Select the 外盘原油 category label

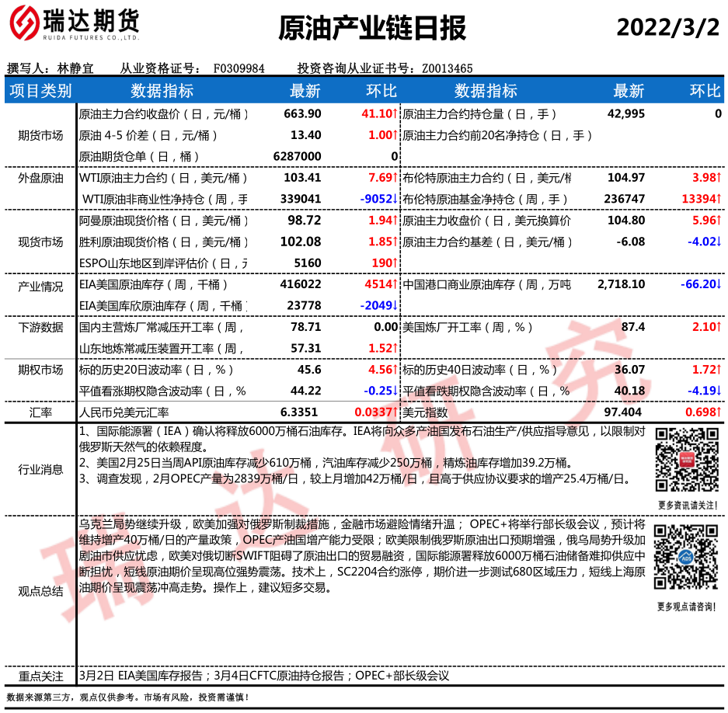40,178
